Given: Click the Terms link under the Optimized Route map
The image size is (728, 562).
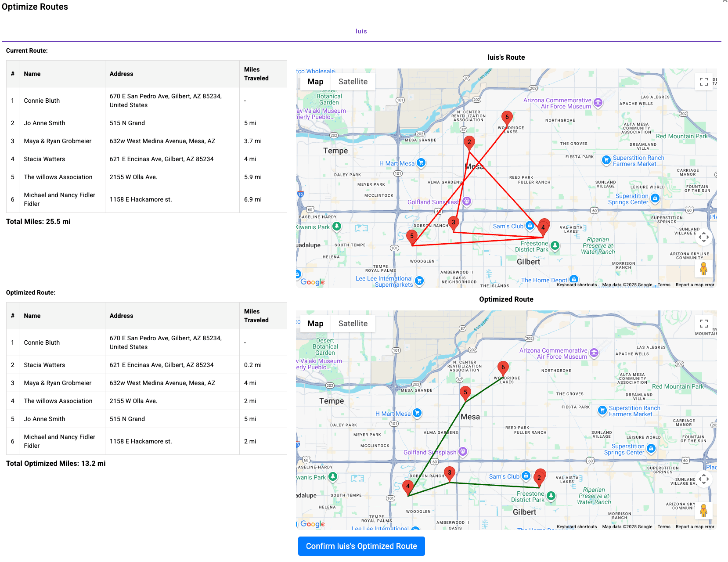Looking at the screenshot, I should (663, 526).
